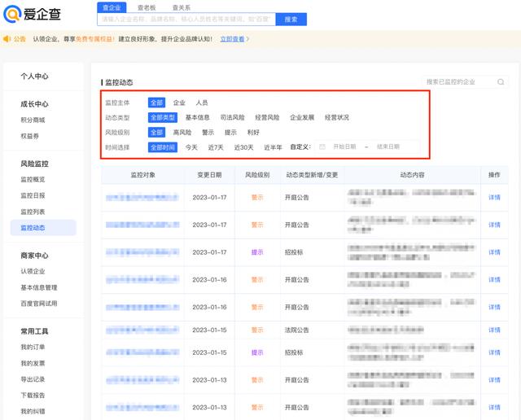
Task: Filter 风险级别 by 提示
Action: point(230,132)
